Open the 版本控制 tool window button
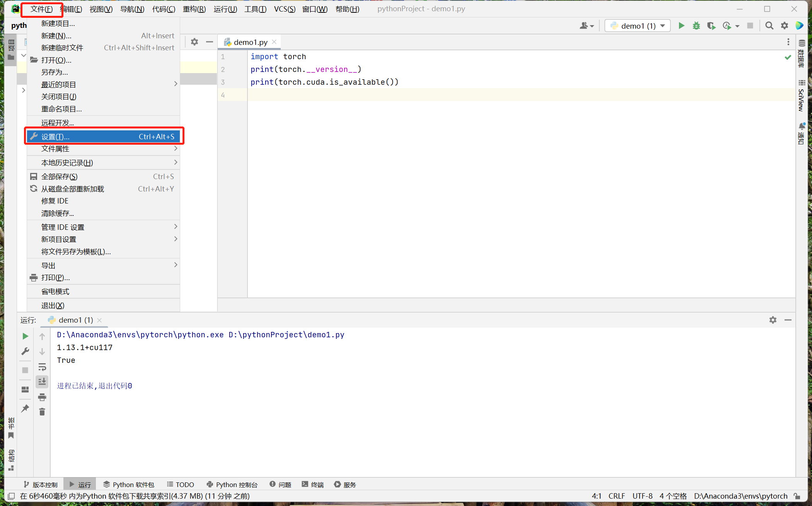This screenshot has width=812, height=506. coord(41,484)
